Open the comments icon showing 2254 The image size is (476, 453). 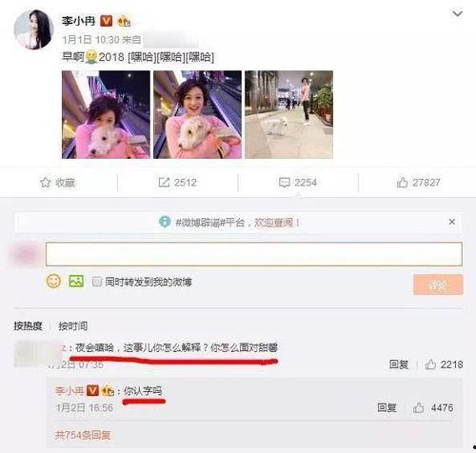[284, 183]
